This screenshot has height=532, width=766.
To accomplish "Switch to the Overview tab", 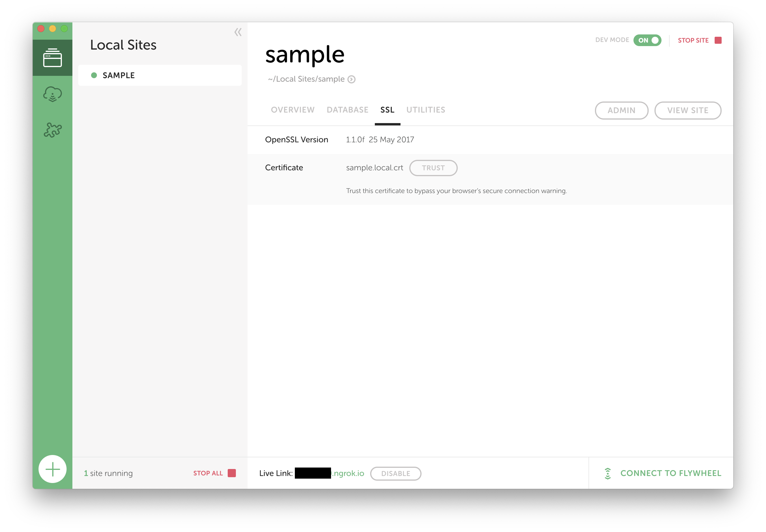I will pyautogui.click(x=293, y=110).
